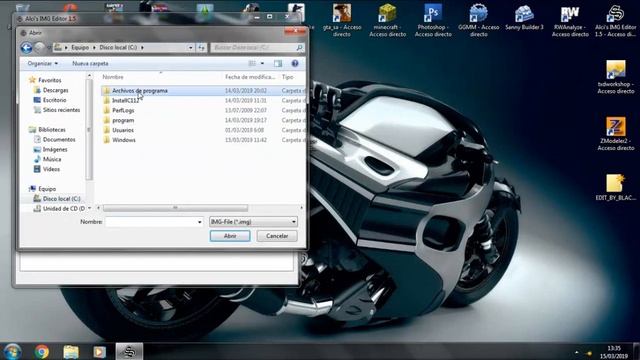640x360 pixels.
Task: Select the Archivos de programa folder
Action: click(x=140, y=91)
